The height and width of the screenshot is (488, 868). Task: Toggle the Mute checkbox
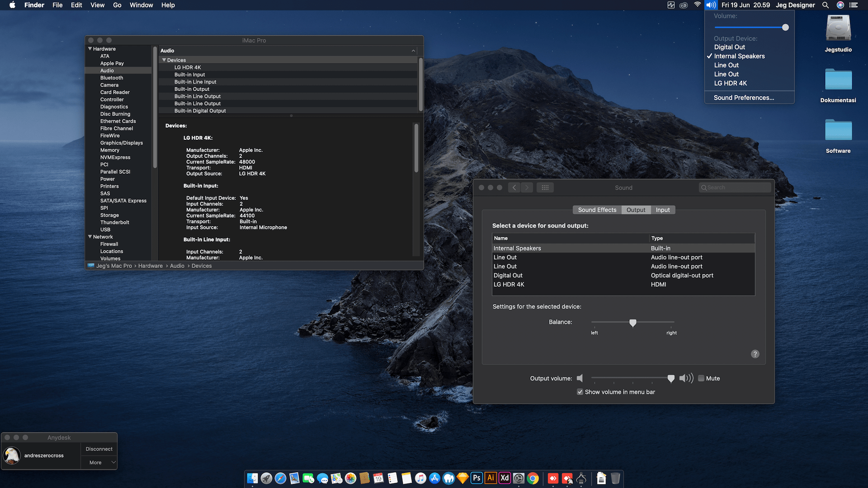[x=701, y=379]
